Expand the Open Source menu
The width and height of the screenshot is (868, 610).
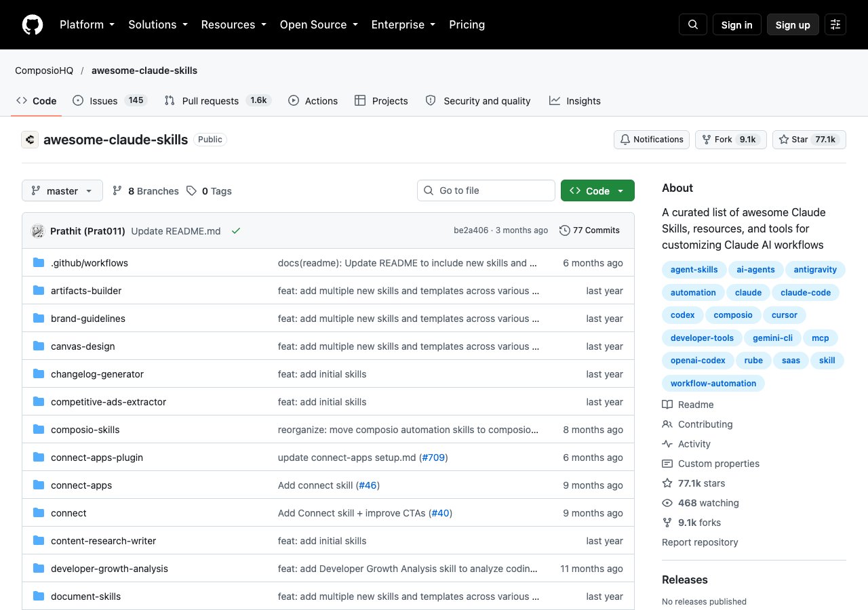click(x=318, y=24)
